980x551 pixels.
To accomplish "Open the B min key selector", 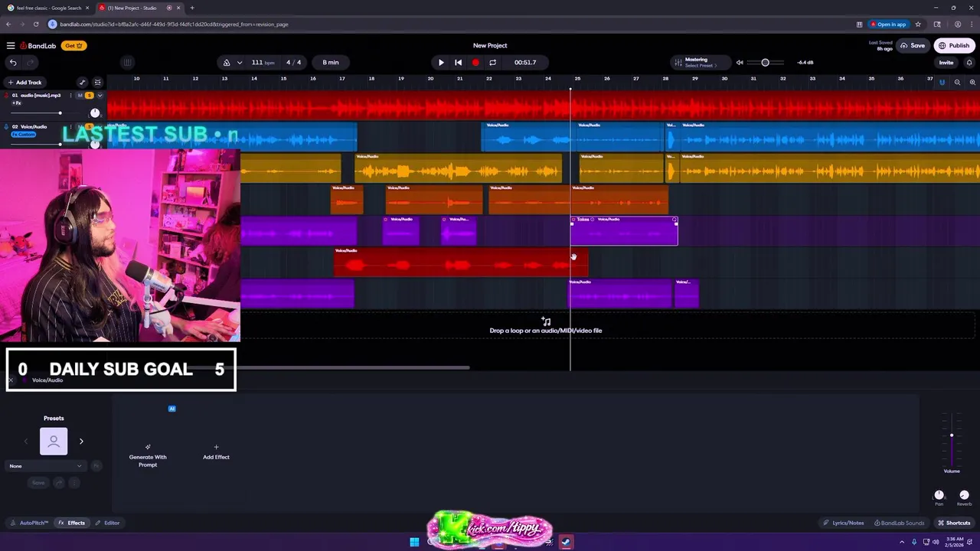I will pyautogui.click(x=331, y=63).
